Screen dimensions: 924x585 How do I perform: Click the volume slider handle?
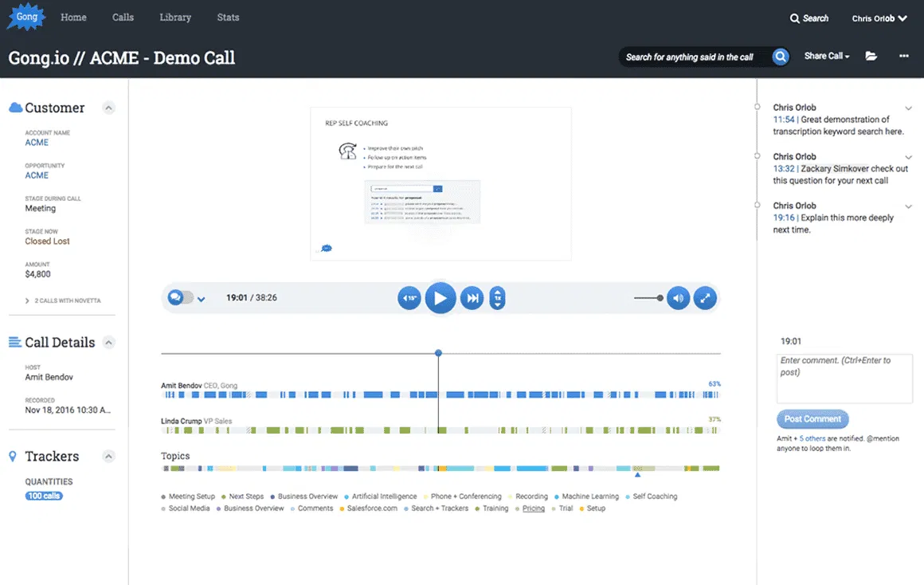coord(660,298)
